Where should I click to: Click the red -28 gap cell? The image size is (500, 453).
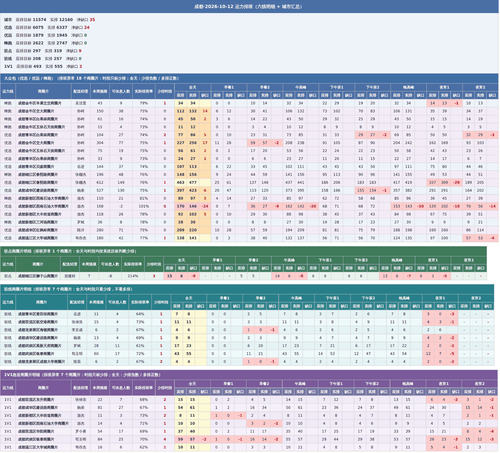pos(456,183)
